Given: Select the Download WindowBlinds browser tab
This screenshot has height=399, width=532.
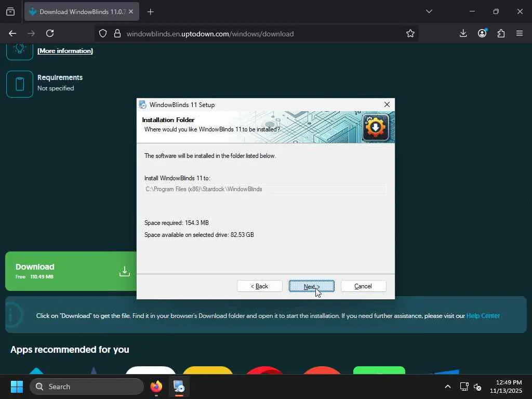Looking at the screenshot, I should 82,11.
